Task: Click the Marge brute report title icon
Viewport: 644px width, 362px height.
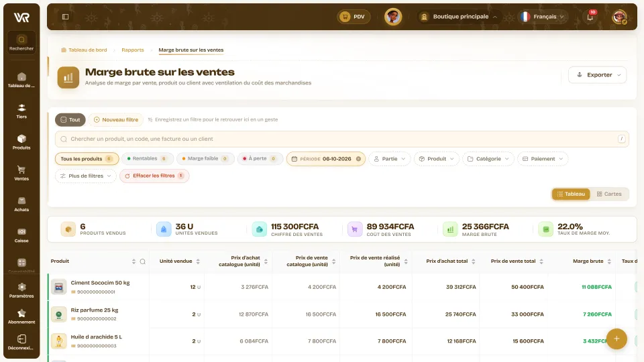Action: click(x=68, y=77)
